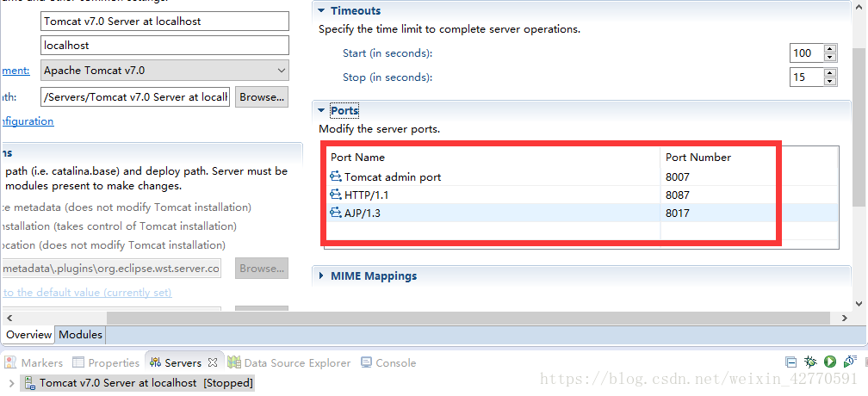Click the horizontal scrollbar left arrow
Viewport: 868px width, 396px height.
9,318
